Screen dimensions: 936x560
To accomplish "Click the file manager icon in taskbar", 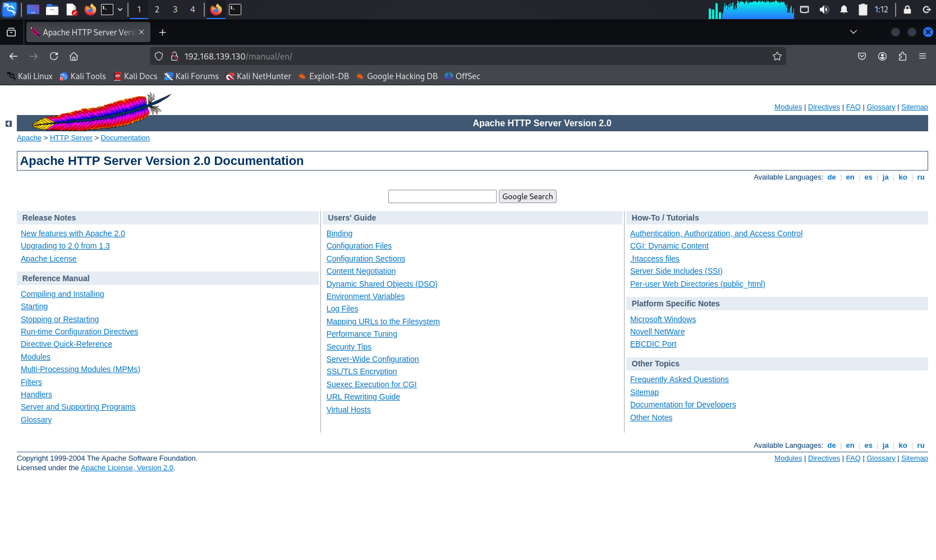I will coord(52,10).
